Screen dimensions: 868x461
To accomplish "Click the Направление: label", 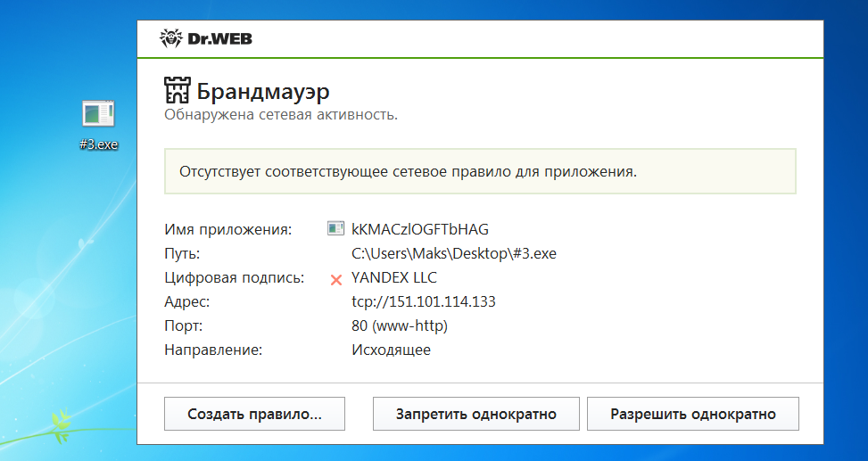I will [213, 350].
